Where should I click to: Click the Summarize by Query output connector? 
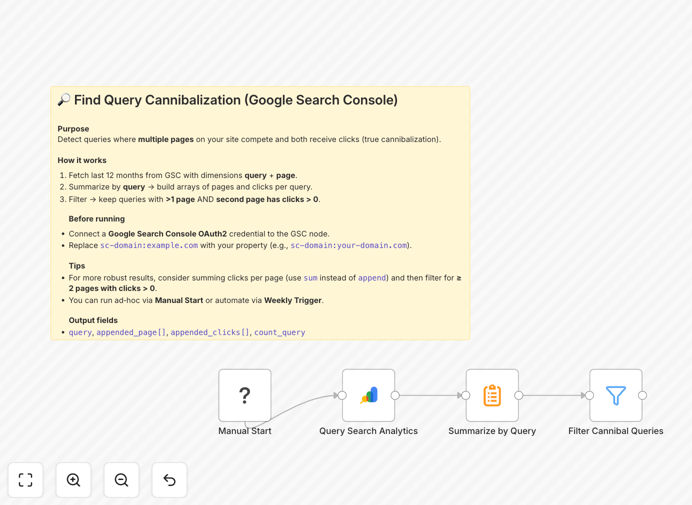pos(519,396)
